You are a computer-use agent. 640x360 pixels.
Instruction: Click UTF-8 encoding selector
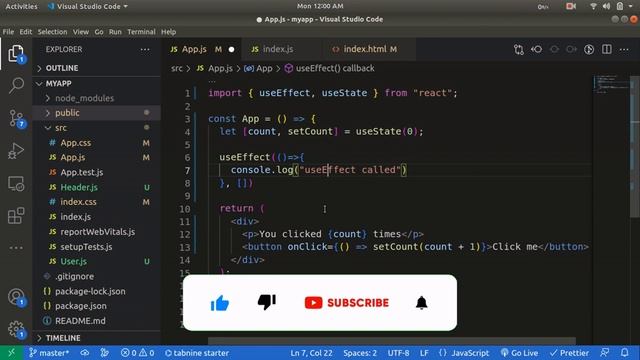point(398,353)
